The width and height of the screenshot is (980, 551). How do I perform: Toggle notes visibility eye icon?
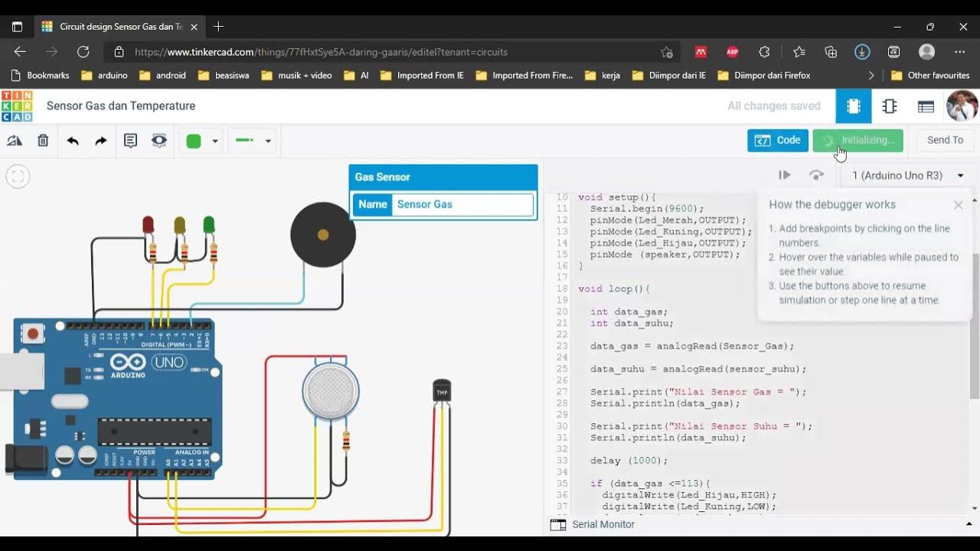coord(159,141)
